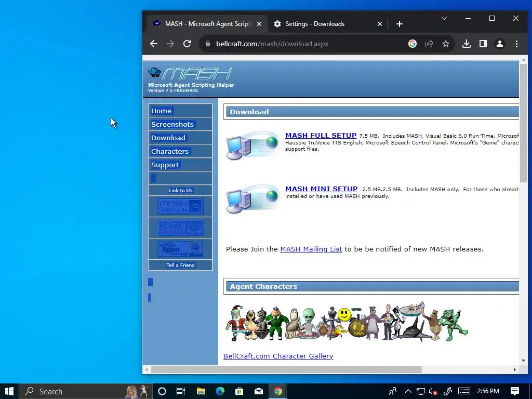
Task: Toggle the Chrome side panel icon
Action: tap(483, 44)
